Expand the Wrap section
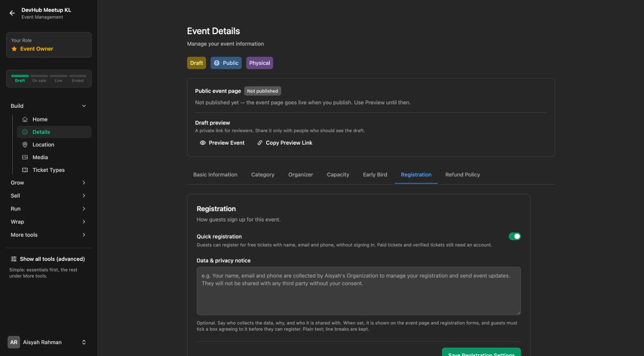 pos(49,222)
